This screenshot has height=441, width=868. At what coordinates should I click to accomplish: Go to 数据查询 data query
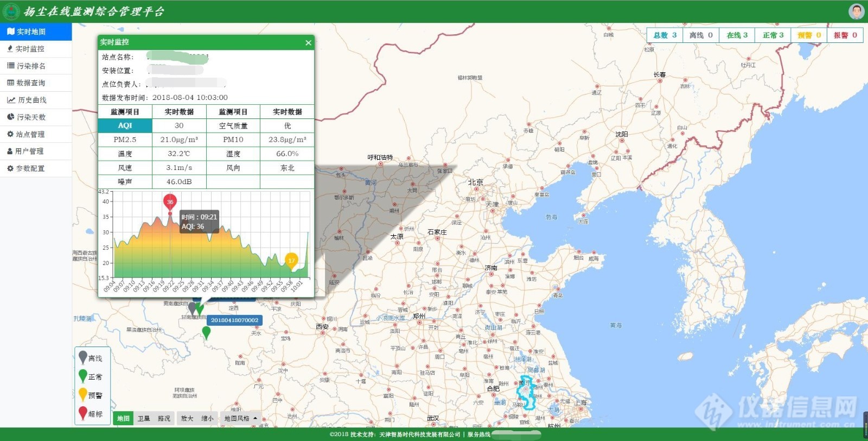[36, 83]
